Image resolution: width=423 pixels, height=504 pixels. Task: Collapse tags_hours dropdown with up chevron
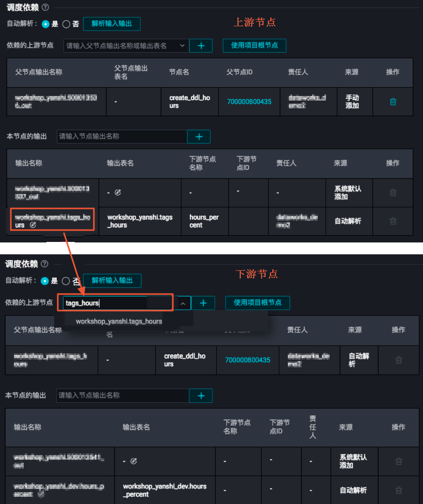[183, 303]
